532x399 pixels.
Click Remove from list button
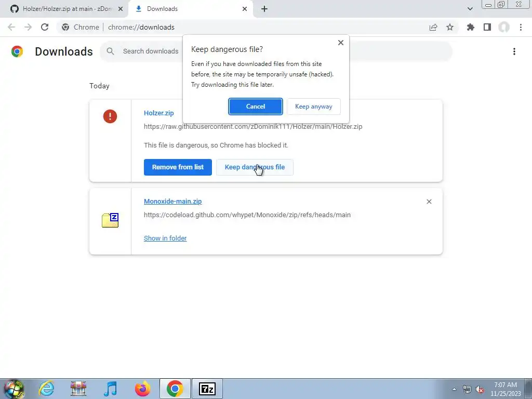coord(178,167)
